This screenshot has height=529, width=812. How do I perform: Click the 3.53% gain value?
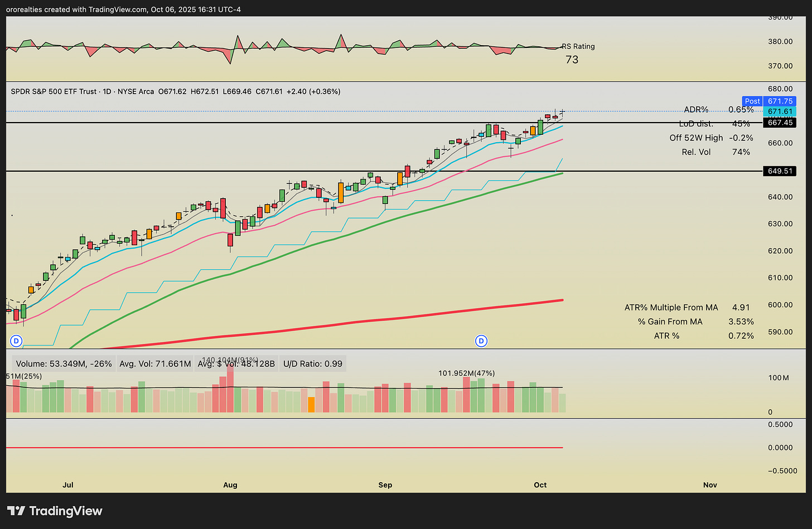pyautogui.click(x=741, y=322)
